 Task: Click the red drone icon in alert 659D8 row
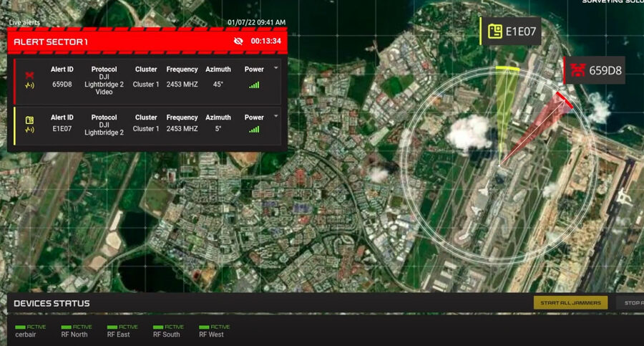point(29,75)
